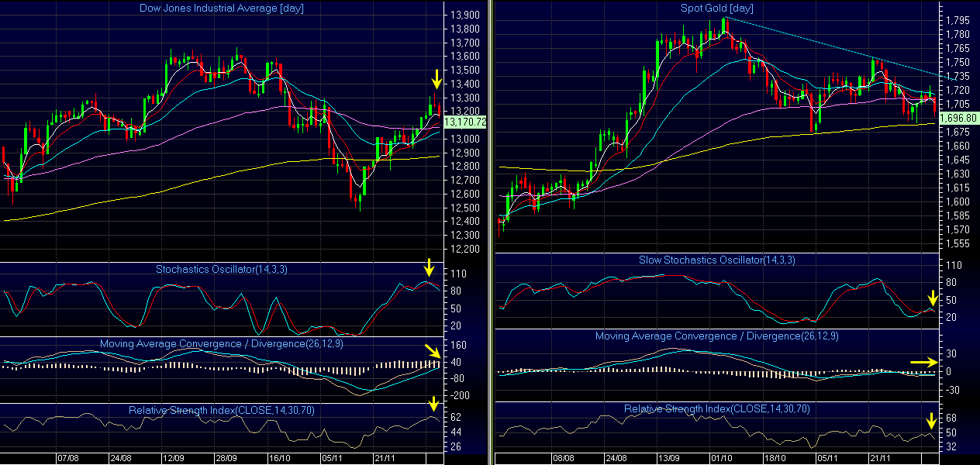This screenshot has width=980, height=465.
Task: Click the 13,900 value on Dow price axis
Action: coord(464,15)
